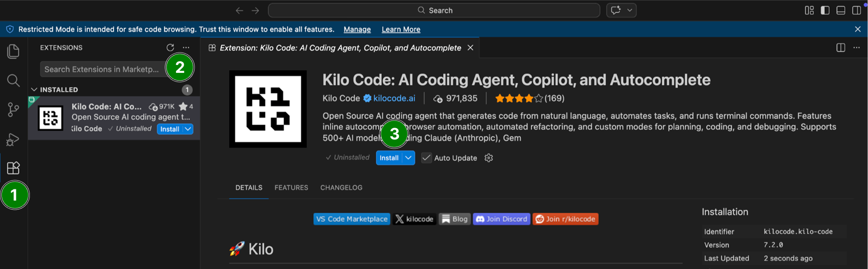Click the identifier kilocode.kilo-code
868x269 pixels.
(798, 231)
